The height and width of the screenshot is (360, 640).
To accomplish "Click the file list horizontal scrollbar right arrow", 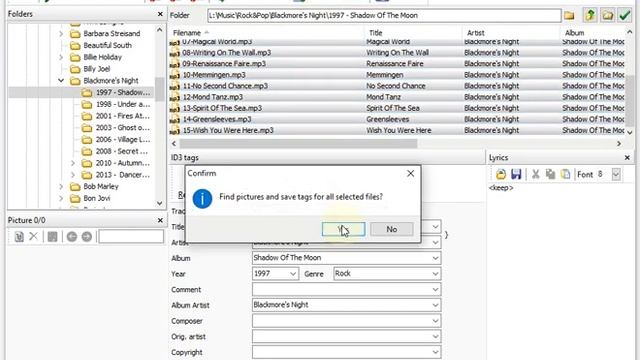I will (619, 144).
